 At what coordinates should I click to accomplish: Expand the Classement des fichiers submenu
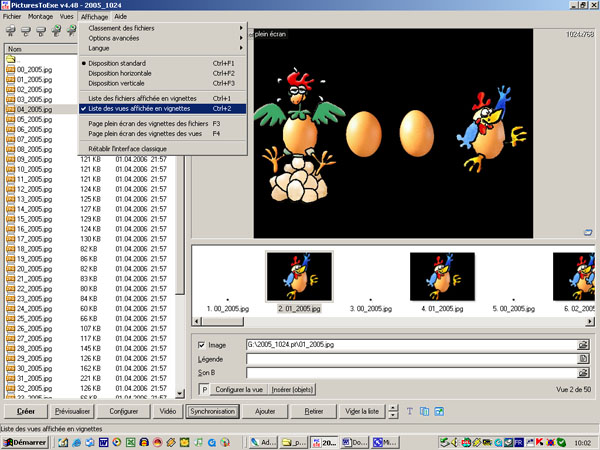tap(162, 28)
